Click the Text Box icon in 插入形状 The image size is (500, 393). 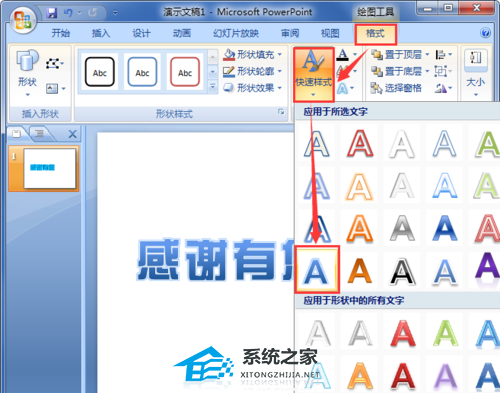[x=55, y=89]
